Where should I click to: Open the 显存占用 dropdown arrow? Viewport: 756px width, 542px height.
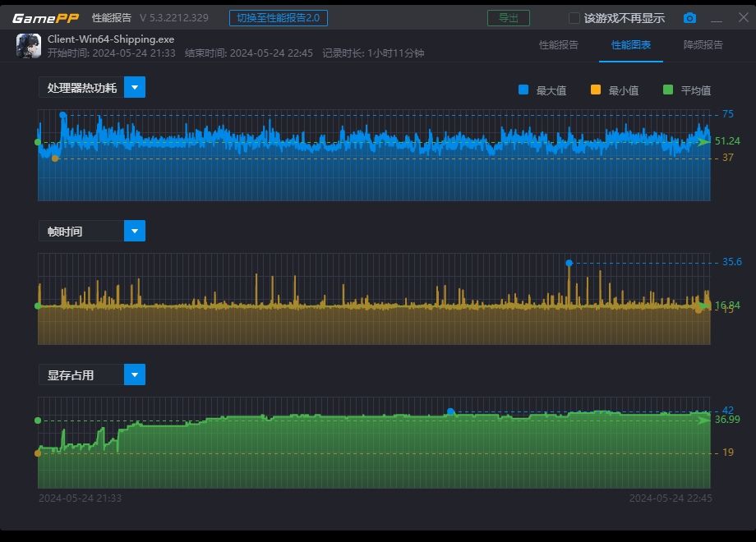pyautogui.click(x=135, y=374)
